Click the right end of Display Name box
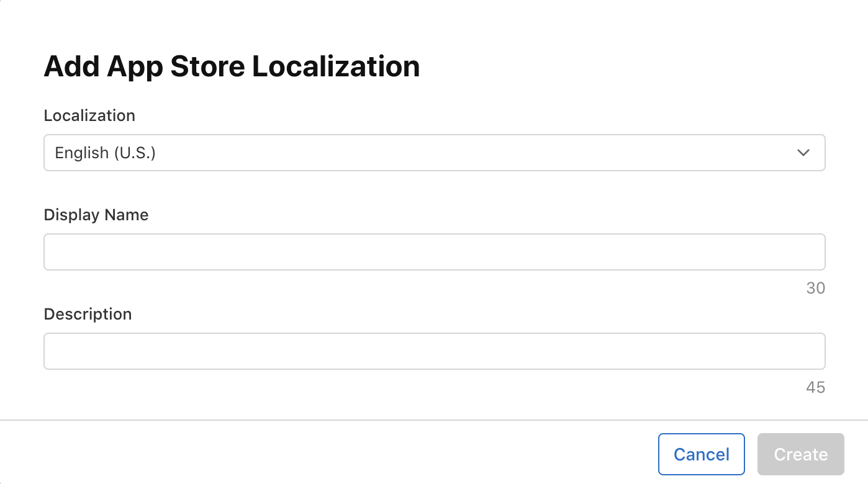Viewport: 868px width, 484px height. tap(813, 252)
